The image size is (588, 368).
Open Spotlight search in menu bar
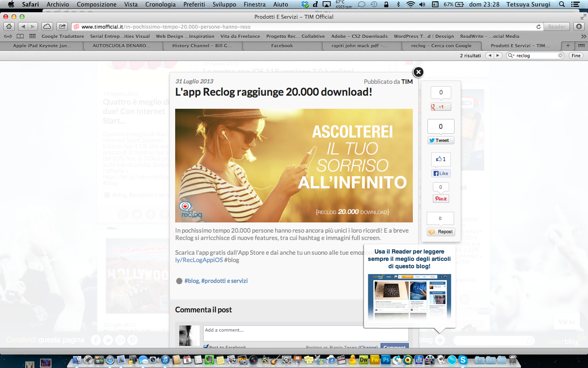pyautogui.click(x=562, y=4)
